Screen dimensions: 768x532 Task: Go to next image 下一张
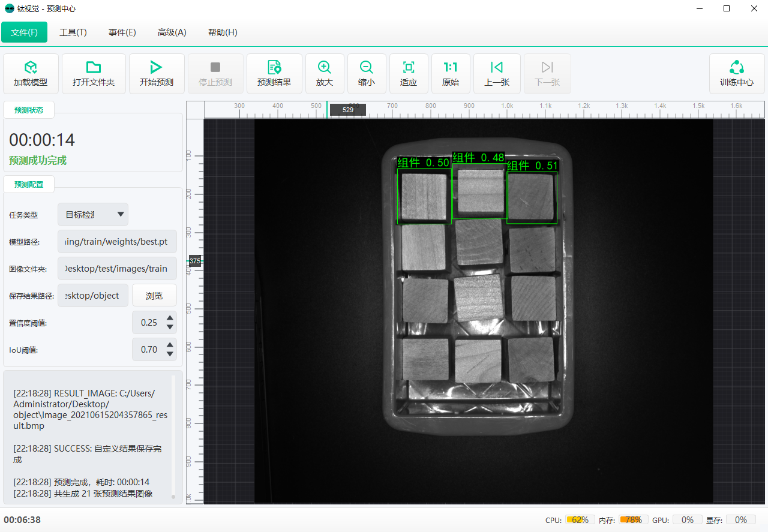click(x=547, y=74)
